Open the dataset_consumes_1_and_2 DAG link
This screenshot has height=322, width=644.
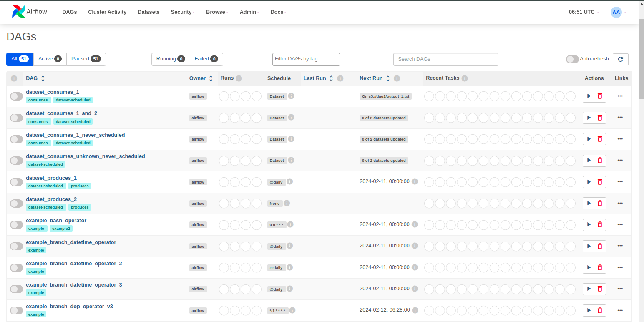61,113
